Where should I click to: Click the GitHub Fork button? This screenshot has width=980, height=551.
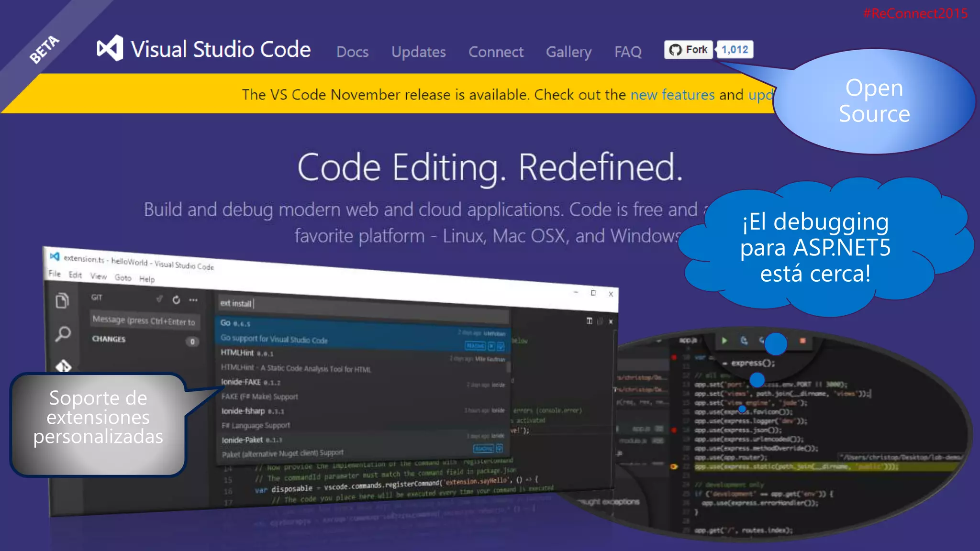689,50
